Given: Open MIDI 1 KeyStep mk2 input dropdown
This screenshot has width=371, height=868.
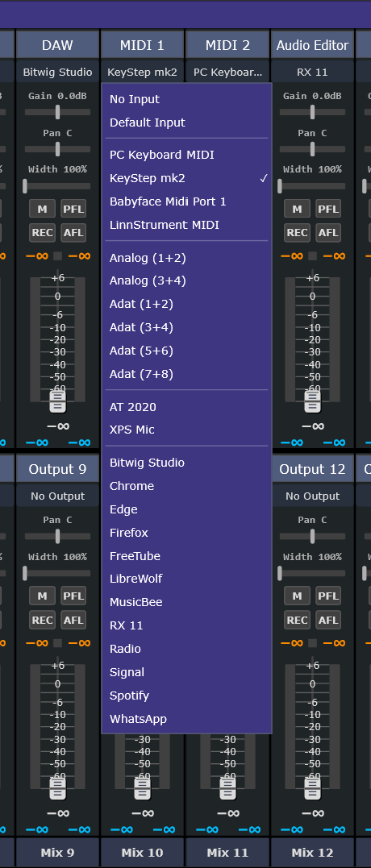Looking at the screenshot, I should (x=142, y=72).
